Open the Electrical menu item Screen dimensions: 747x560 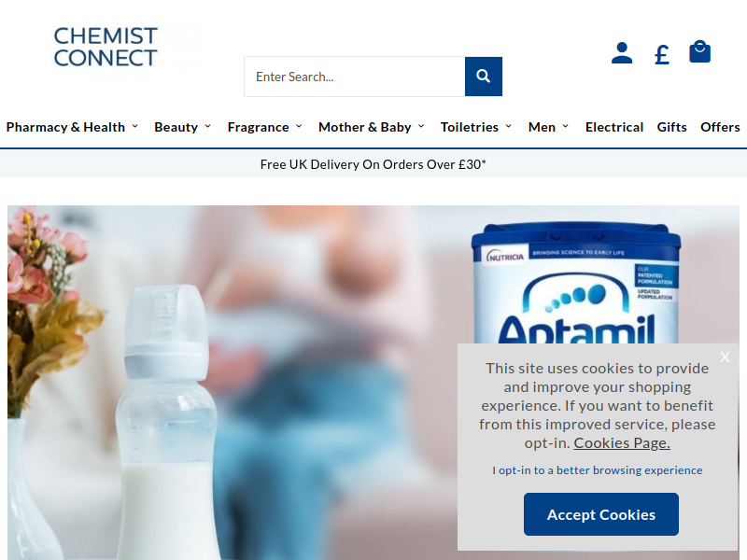tap(614, 127)
